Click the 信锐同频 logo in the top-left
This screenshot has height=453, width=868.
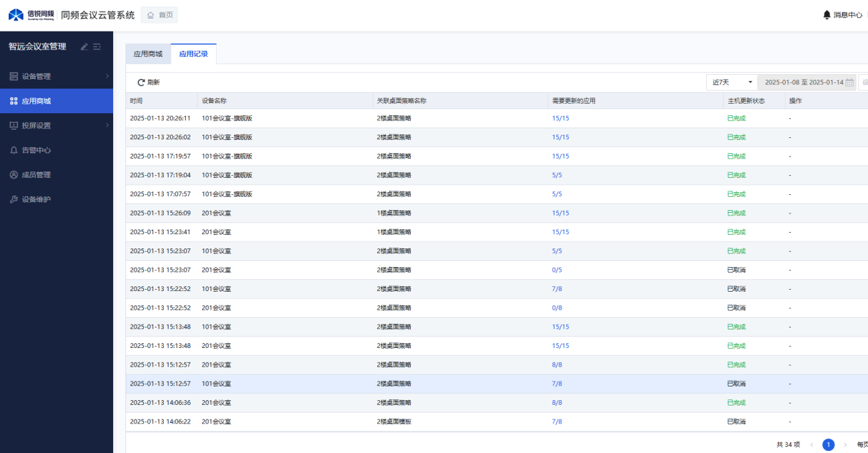(31, 15)
